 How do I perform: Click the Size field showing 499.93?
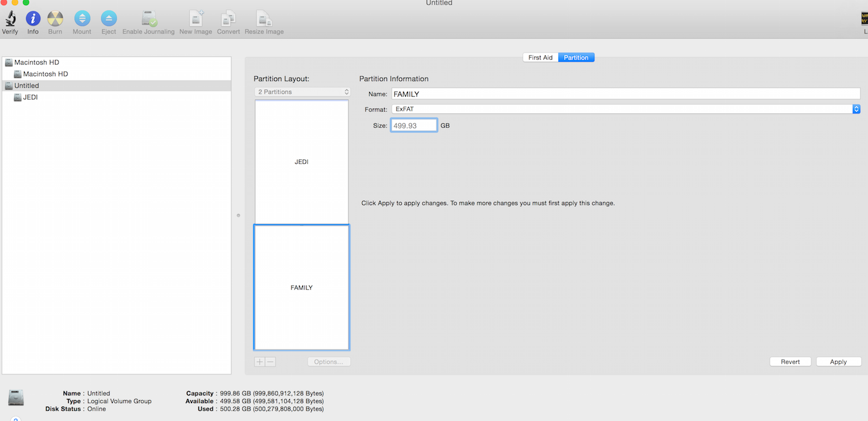pyautogui.click(x=414, y=125)
